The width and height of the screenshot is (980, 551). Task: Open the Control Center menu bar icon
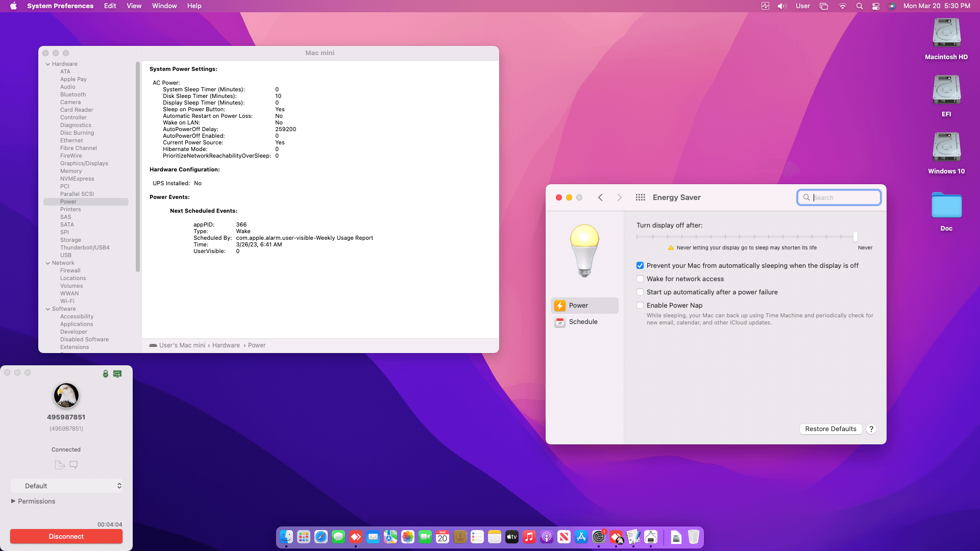pyautogui.click(x=876, y=6)
